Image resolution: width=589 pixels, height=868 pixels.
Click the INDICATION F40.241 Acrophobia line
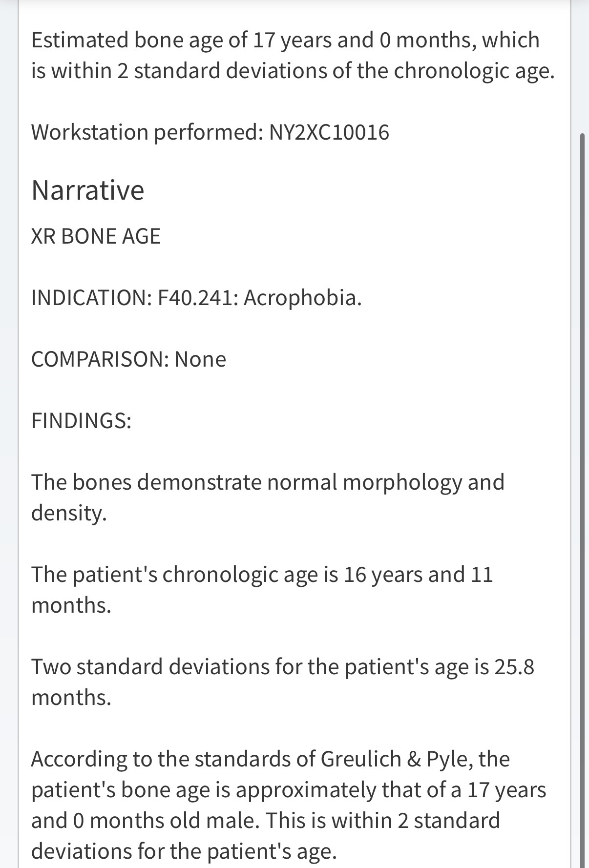(x=196, y=297)
